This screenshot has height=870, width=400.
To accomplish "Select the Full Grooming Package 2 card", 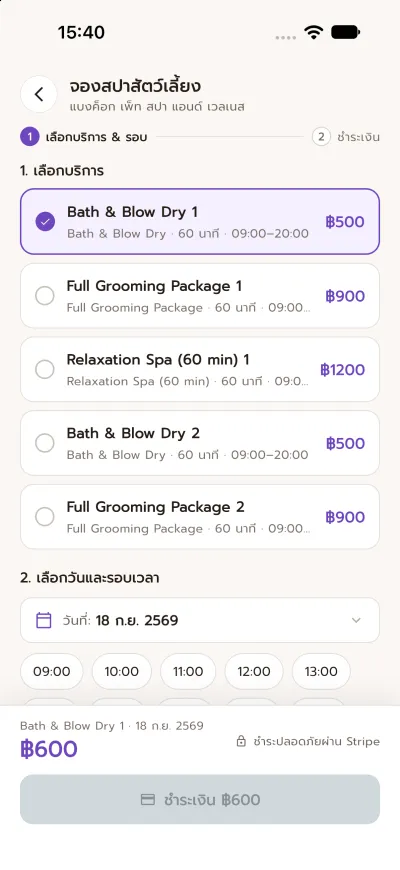I will click(200, 517).
